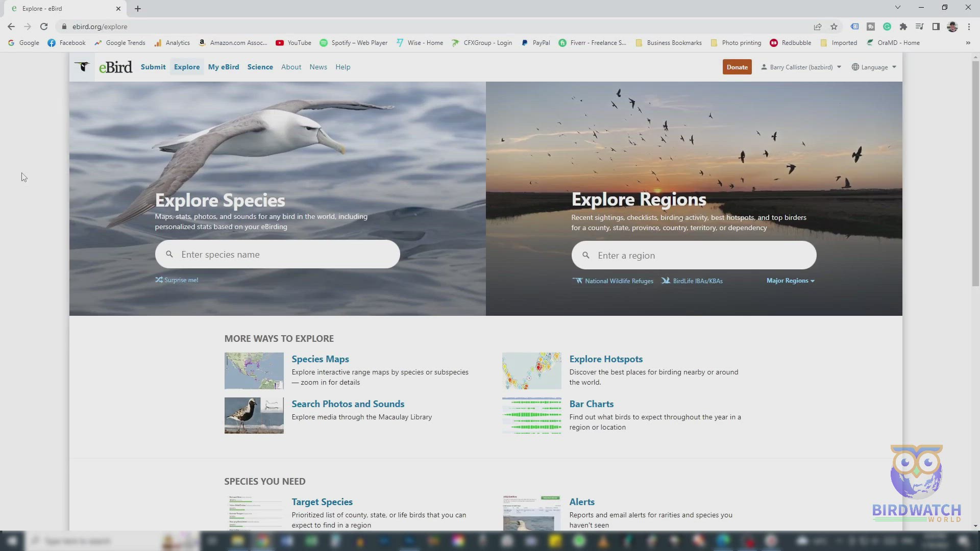Open the Submit menu item
This screenshot has height=551, width=980.
[x=153, y=67]
